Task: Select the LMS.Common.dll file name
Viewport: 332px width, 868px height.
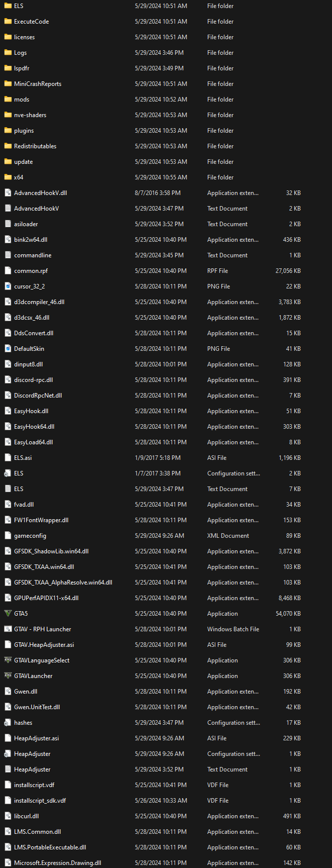Action: point(37,832)
